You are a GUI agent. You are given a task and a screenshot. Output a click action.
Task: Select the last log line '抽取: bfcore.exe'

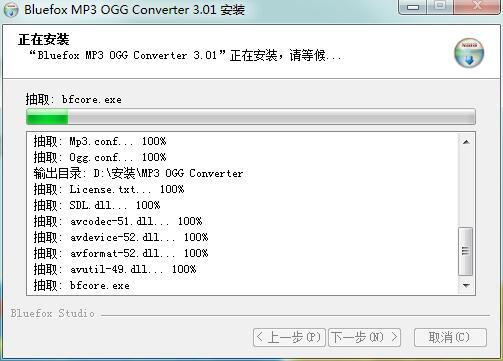[x=81, y=285]
